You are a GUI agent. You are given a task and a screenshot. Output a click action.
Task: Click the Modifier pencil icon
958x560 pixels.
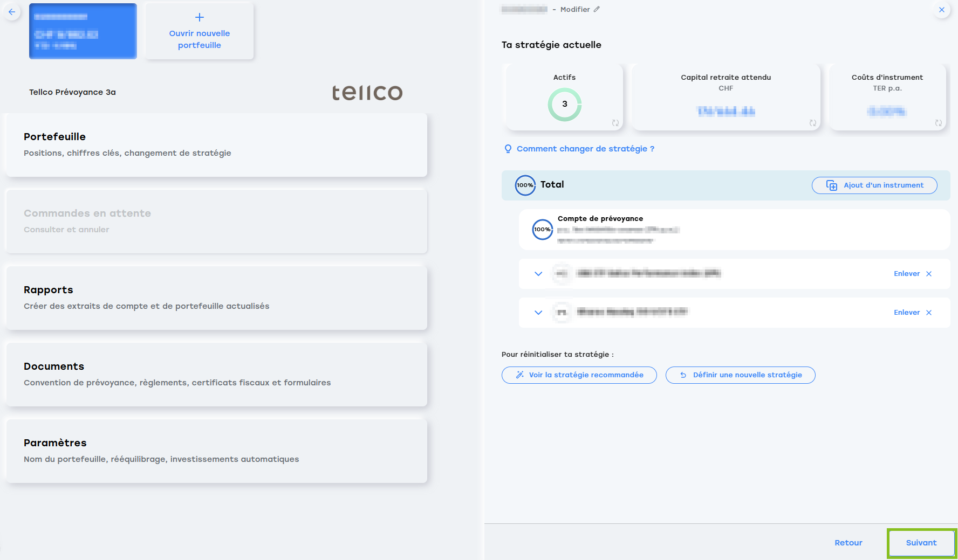597,9
